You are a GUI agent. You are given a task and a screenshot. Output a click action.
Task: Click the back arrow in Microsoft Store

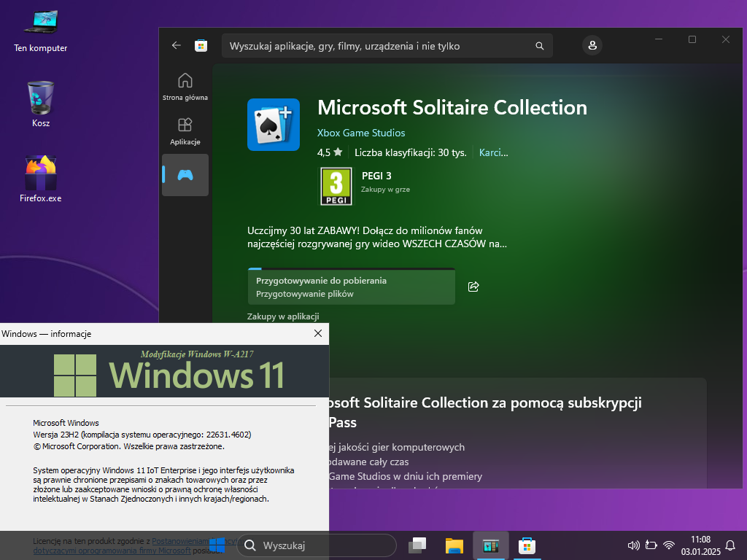[x=176, y=45]
